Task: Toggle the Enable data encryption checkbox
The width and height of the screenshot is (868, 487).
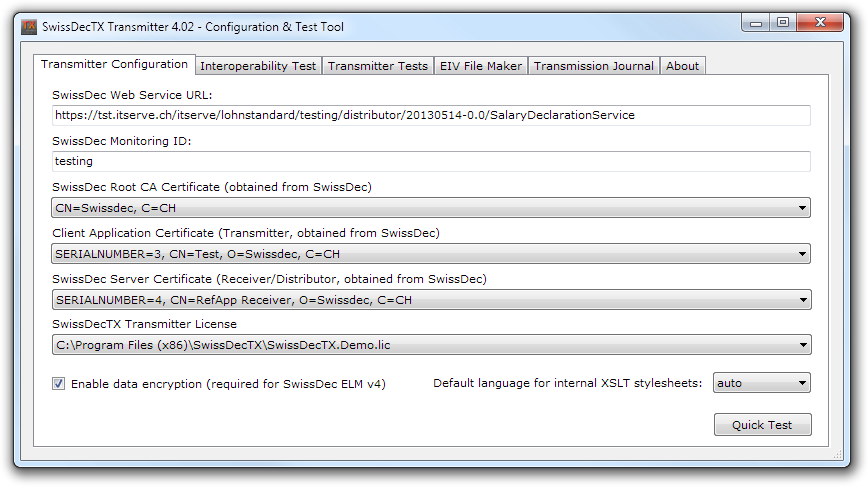Action: point(59,383)
